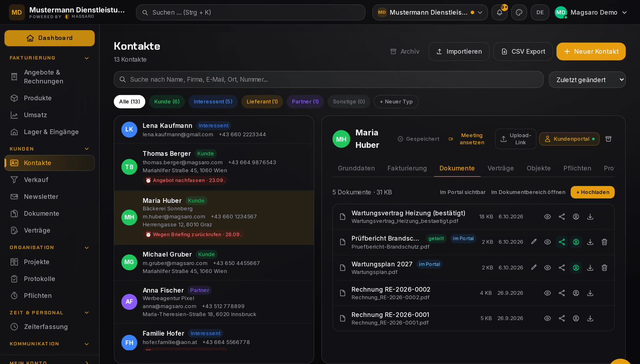Open the Im Dokumentbereich öffnen link

point(528,192)
